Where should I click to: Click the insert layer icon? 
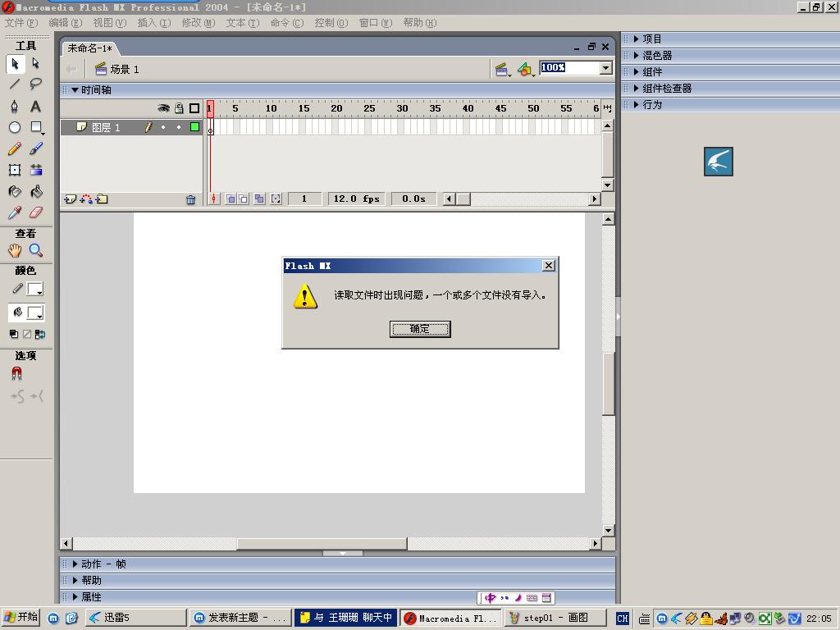pyautogui.click(x=71, y=199)
